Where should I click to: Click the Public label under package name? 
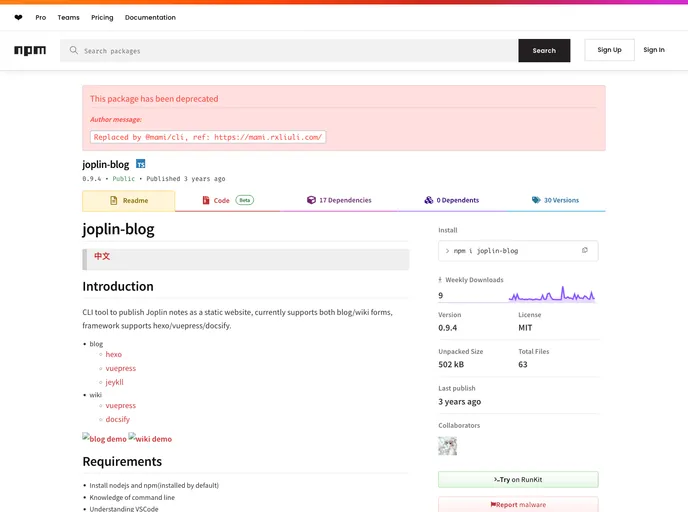[124, 179]
